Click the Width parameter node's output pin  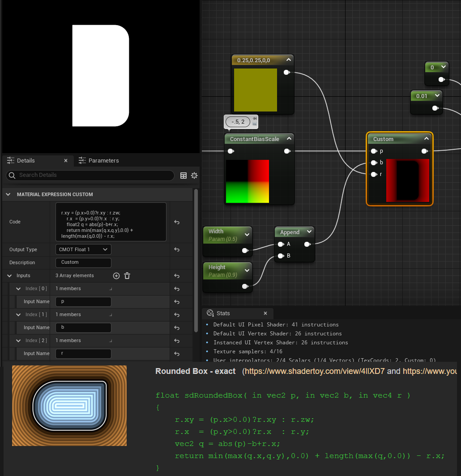(245, 250)
